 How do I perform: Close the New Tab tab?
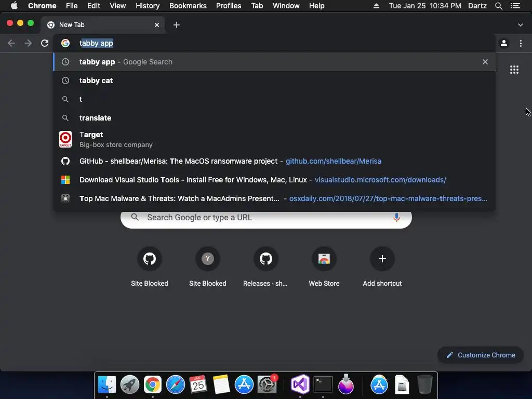[157, 25]
